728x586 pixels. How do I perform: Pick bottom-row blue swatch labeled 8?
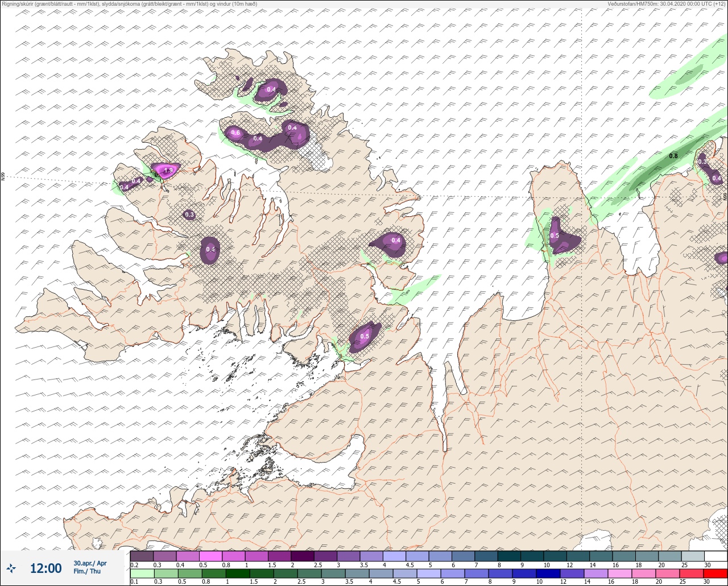tap(500, 573)
